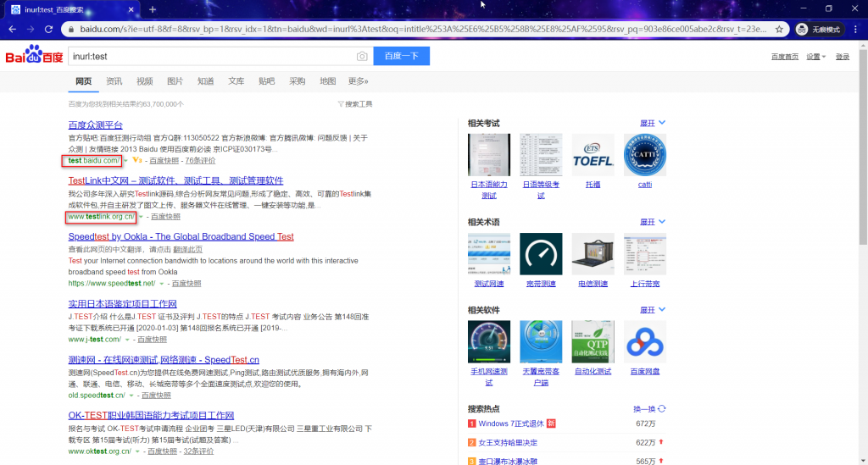Expand the 相关软件 section
This screenshot has height=465, width=868.
[x=653, y=310]
